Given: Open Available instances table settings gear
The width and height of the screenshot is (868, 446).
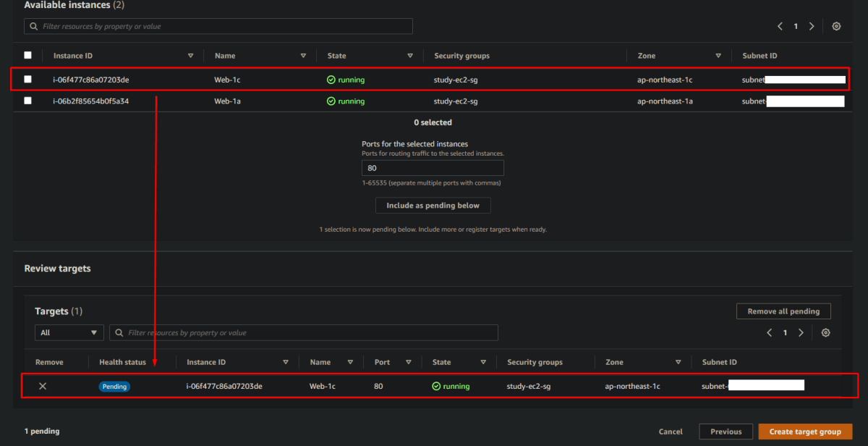Looking at the screenshot, I should (x=836, y=26).
